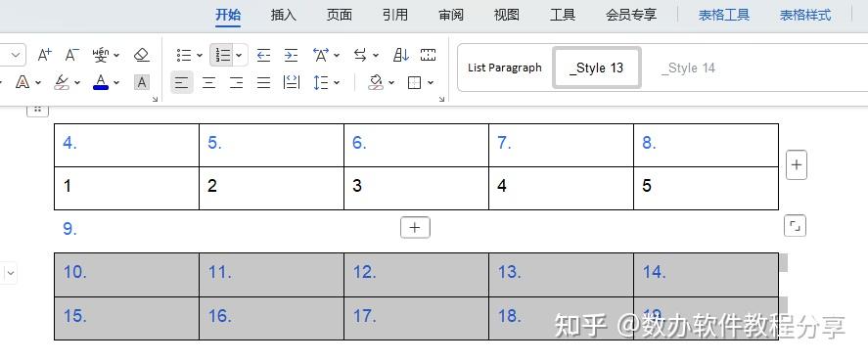Decrease paragraph indent

pyautogui.click(x=263, y=55)
